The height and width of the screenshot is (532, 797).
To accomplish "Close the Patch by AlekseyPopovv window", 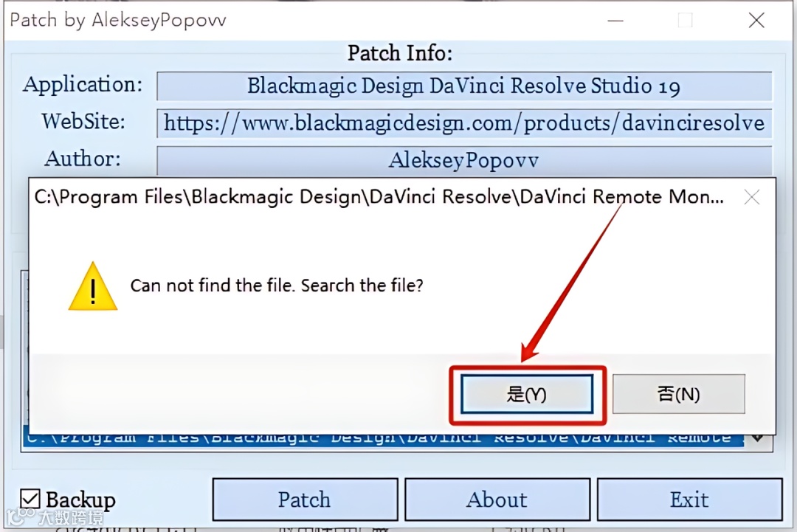I will click(756, 21).
